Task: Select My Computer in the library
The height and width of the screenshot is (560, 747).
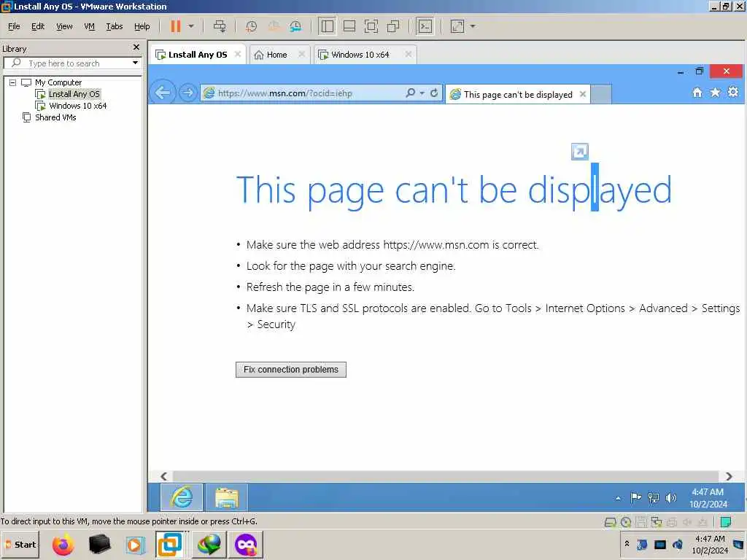Action: click(58, 82)
